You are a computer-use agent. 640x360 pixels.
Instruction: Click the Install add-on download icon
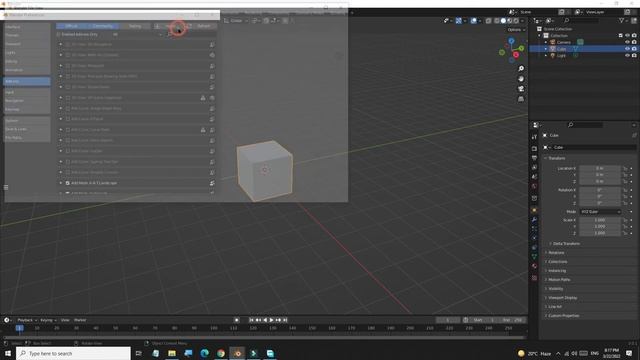click(157, 26)
